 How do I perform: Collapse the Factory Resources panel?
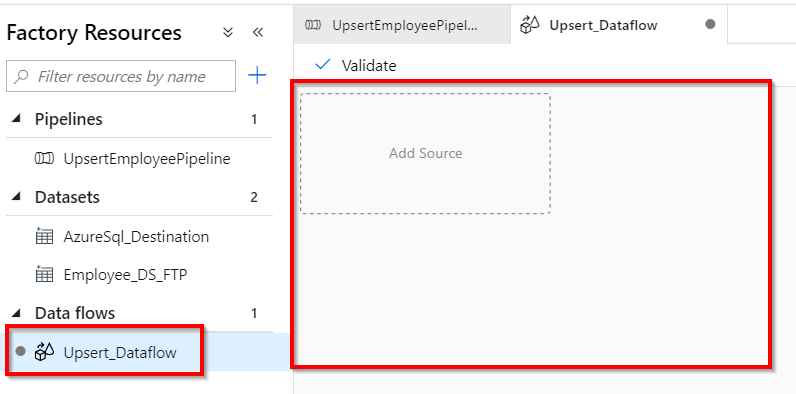coord(258,32)
